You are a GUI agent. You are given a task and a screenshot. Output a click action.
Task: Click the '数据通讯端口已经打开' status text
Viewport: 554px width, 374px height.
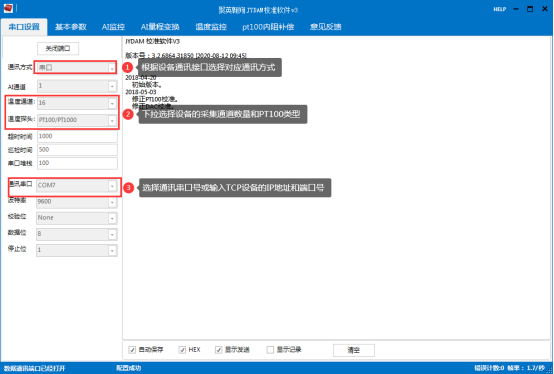[x=35, y=368]
